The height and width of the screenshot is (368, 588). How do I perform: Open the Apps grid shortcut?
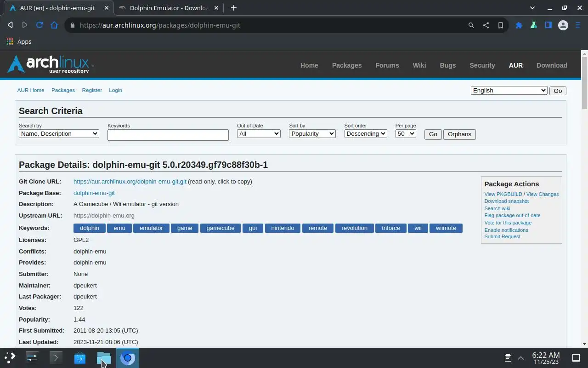click(x=19, y=41)
